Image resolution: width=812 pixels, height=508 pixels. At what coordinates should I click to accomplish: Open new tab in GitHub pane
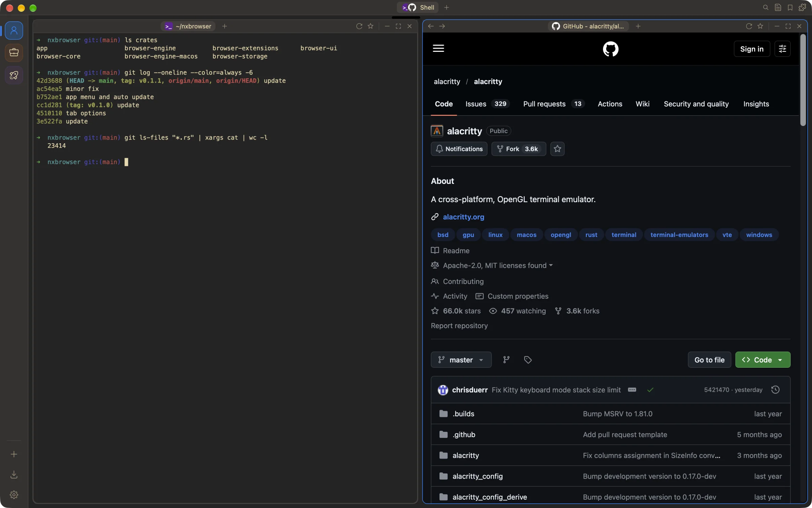[638, 26]
